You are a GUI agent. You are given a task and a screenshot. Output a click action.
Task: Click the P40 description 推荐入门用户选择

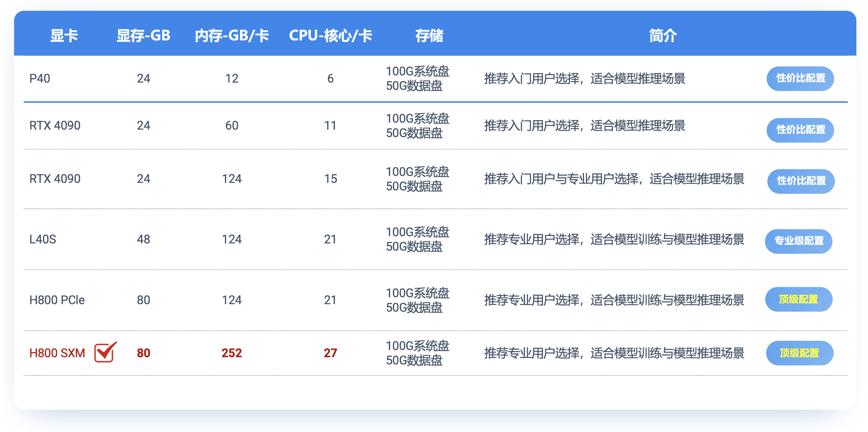point(585,78)
